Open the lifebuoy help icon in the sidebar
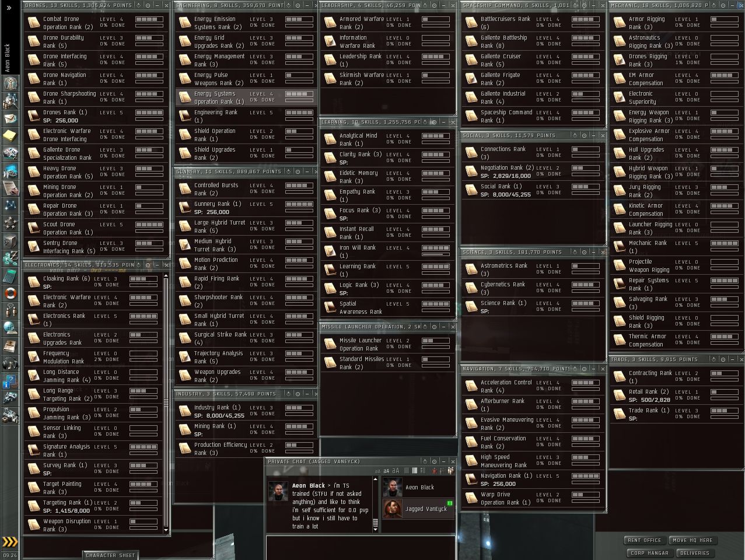 click(11, 292)
